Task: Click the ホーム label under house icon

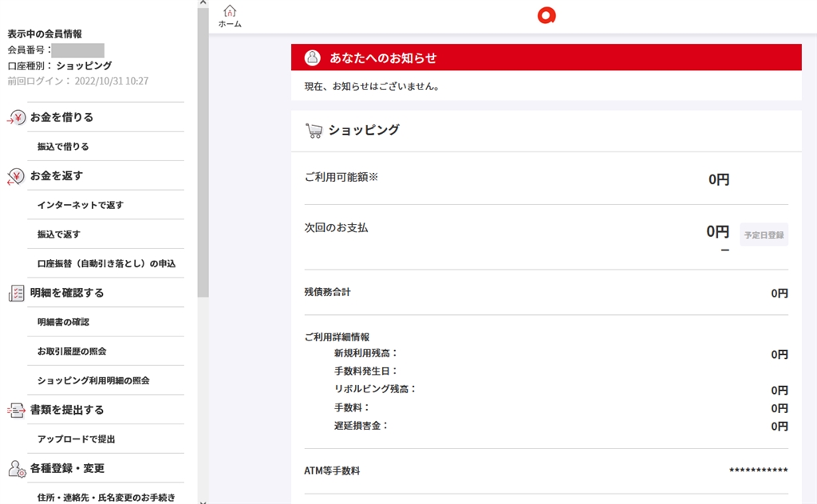Action: click(x=230, y=24)
